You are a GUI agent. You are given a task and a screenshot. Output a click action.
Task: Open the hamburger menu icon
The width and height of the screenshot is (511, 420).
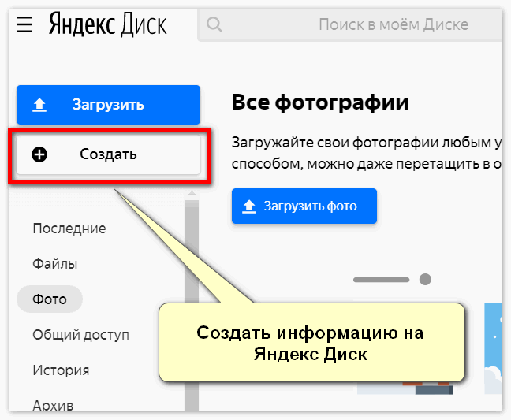coord(24,24)
